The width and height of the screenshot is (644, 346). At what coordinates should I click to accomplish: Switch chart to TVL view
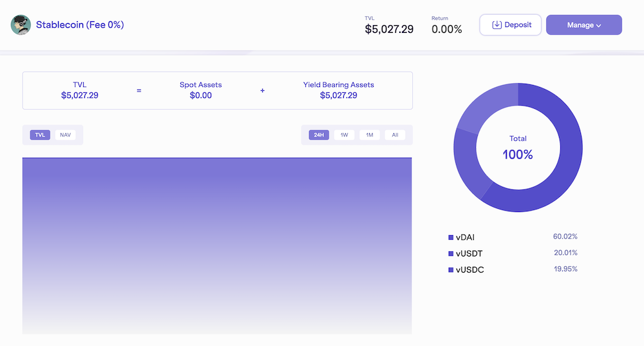(40, 135)
